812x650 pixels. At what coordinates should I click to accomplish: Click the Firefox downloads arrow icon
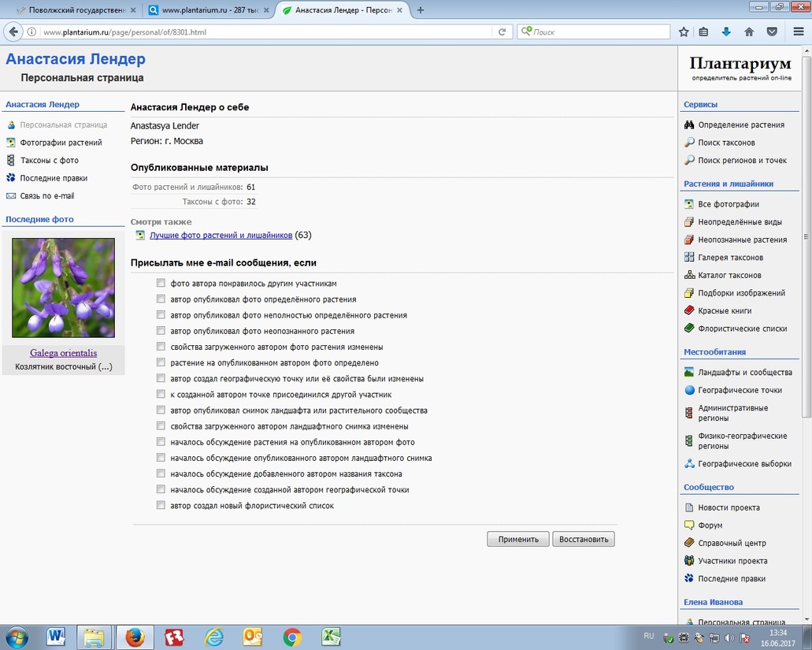tap(726, 32)
